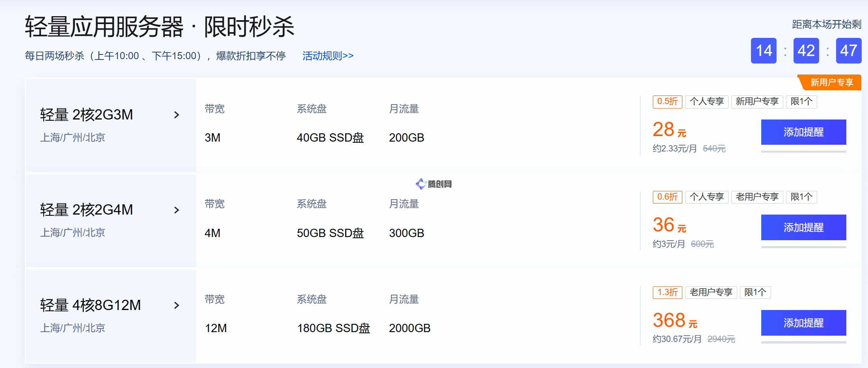Screen dimensions: 868x368
Task: Click the 180GB SSD盘 value
Action: [x=333, y=328]
